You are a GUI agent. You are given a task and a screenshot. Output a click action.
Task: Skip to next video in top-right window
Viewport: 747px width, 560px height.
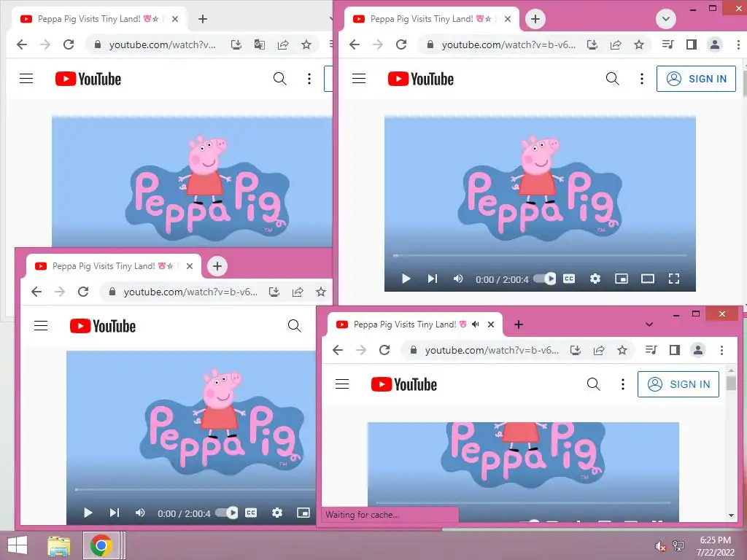click(x=432, y=279)
